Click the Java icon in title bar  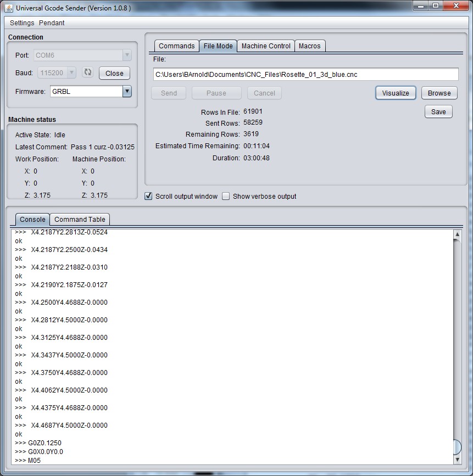(x=9, y=8)
